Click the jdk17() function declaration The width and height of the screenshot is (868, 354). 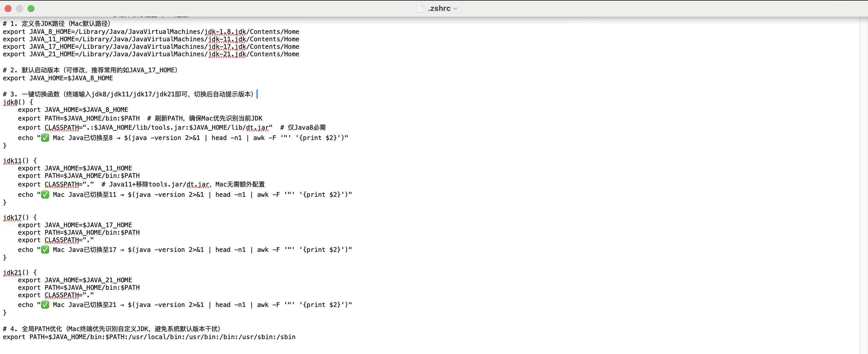click(16, 217)
